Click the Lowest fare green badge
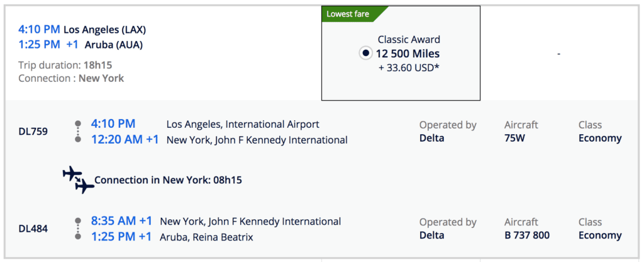644x262 pixels. tap(348, 13)
